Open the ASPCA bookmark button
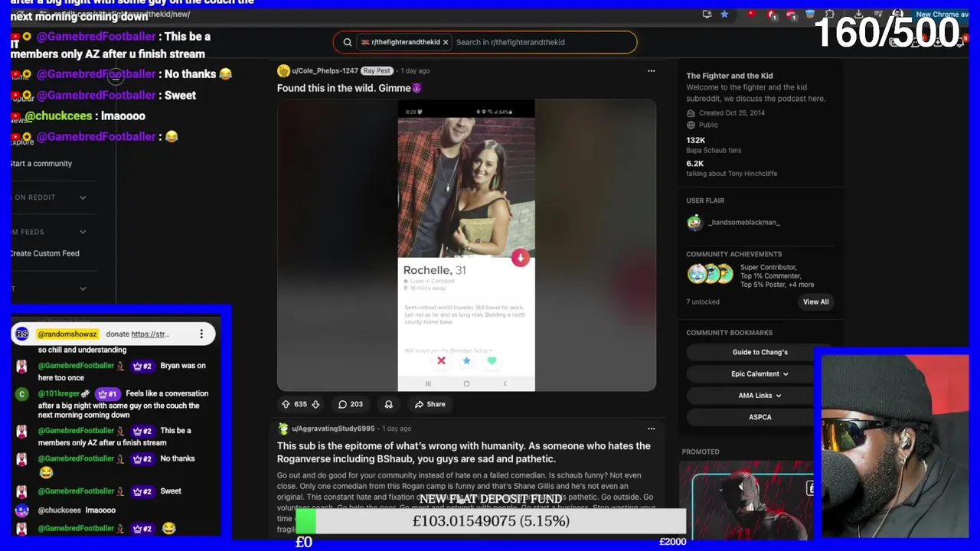 click(759, 417)
